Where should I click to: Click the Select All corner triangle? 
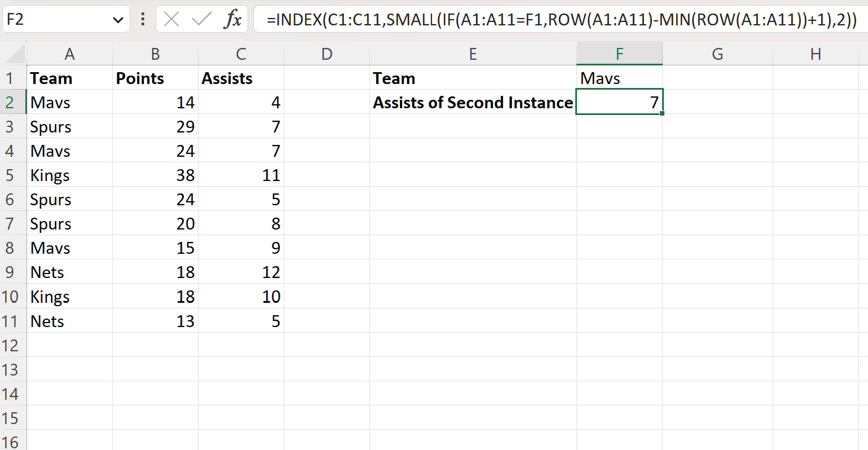(x=14, y=54)
